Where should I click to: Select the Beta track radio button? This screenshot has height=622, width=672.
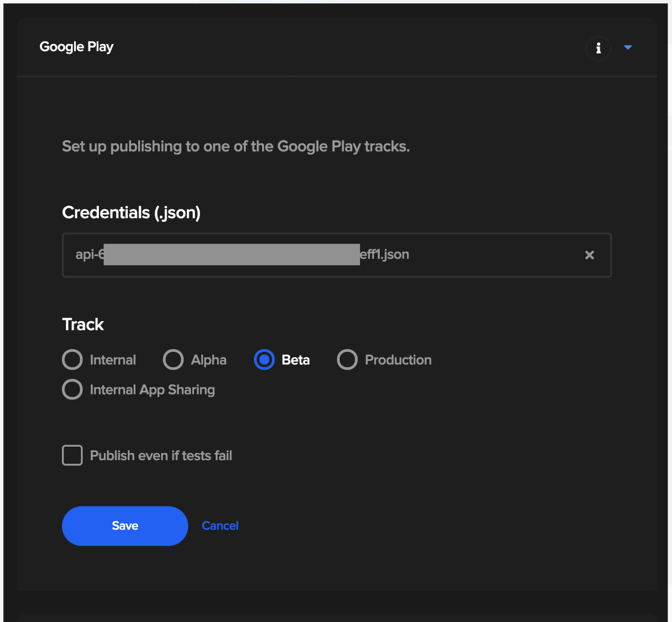coord(264,359)
